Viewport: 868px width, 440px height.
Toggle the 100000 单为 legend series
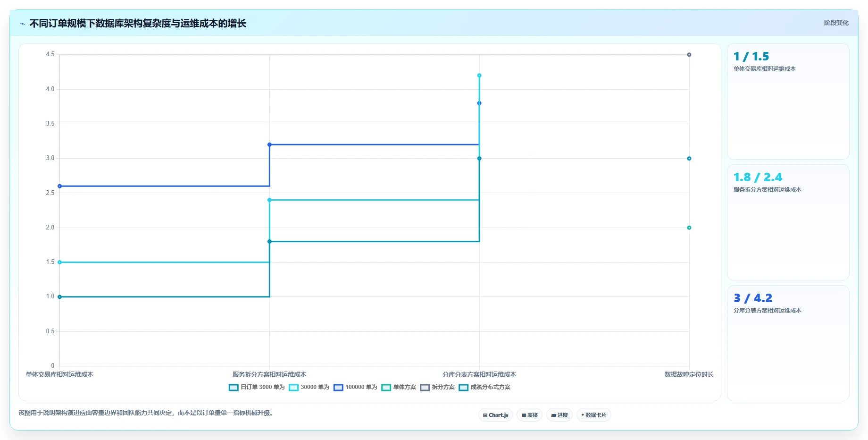click(x=356, y=387)
